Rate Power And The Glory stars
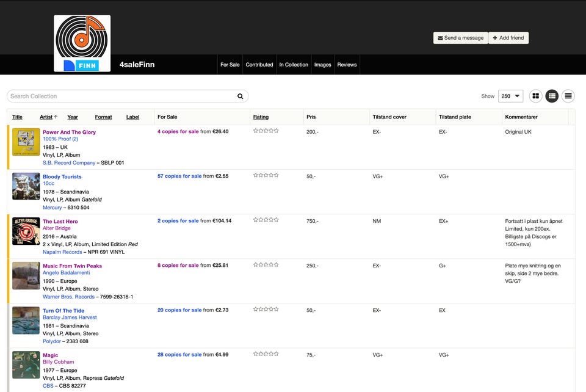Image resolution: width=586 pixels, height=392 pixels. point(266,131)
